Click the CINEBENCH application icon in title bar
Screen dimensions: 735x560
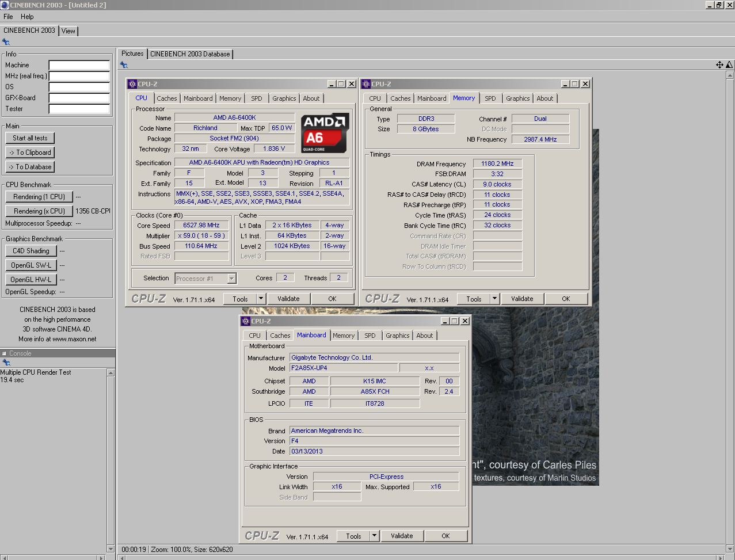5,5
